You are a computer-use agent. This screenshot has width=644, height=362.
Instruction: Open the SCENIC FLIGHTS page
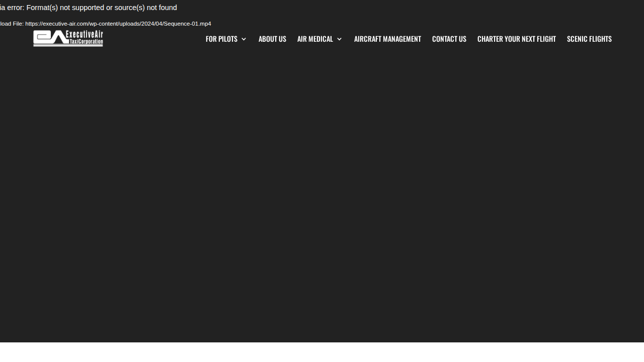click(589, 38)
